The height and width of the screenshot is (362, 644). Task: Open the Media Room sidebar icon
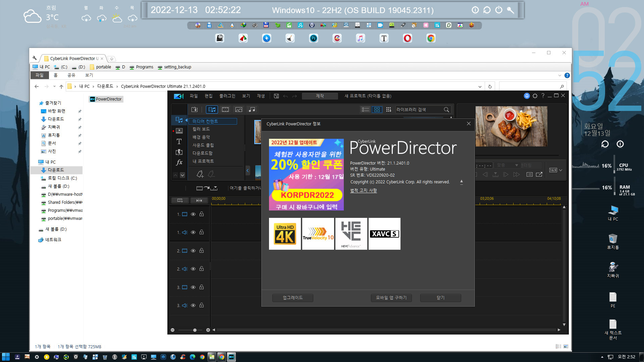coord(179,120)
